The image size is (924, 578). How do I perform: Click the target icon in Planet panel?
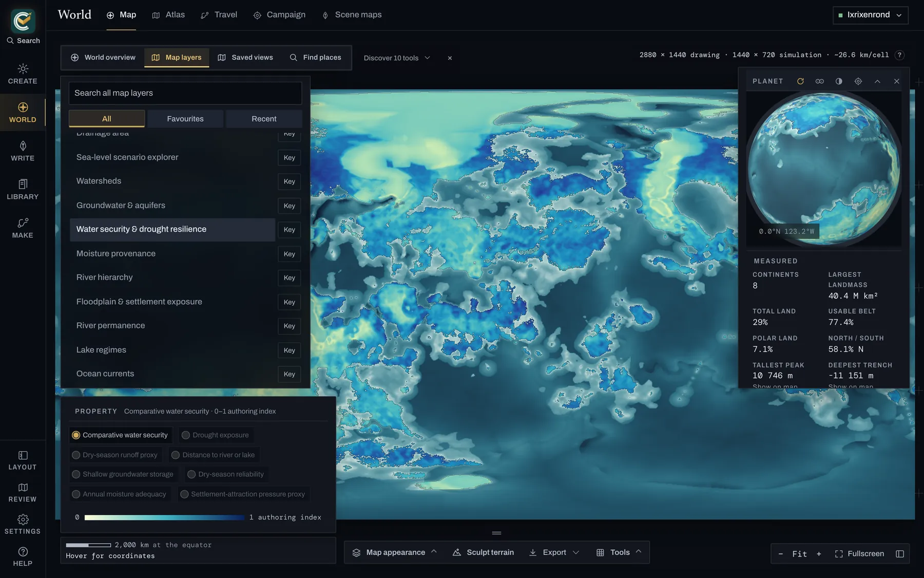click(x=858, y=81)
